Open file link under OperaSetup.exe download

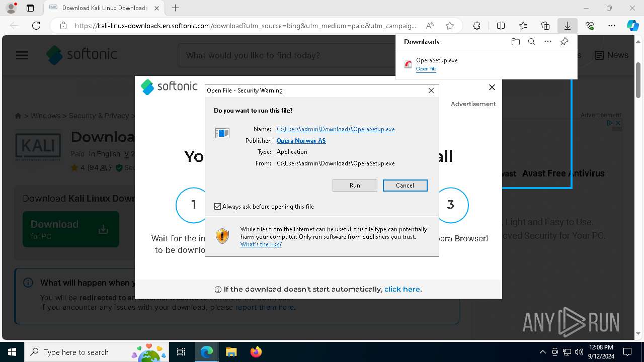(426, 69)
